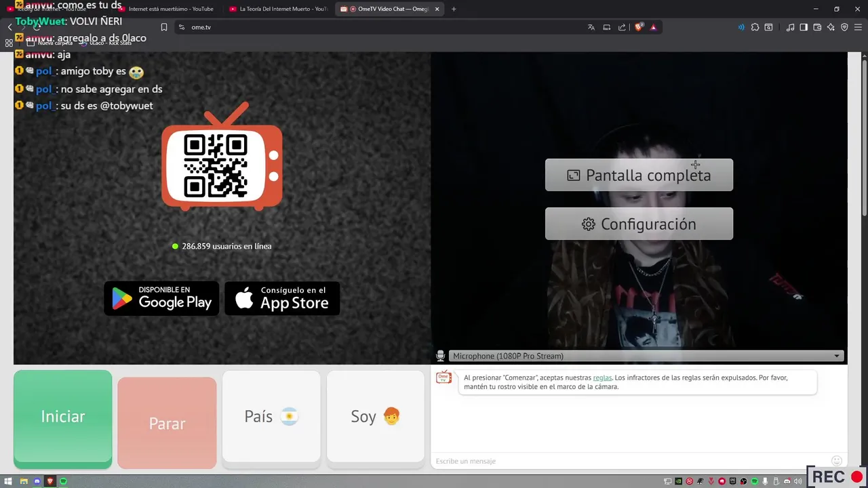Open the Nueva carpeta bookmark folder
Image resolution: width=868 pixels, height=488 pixels.
pos(50,43)
